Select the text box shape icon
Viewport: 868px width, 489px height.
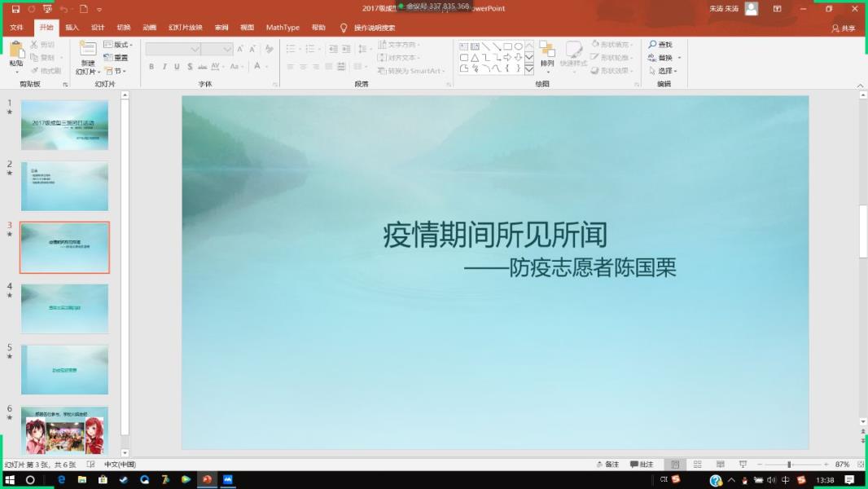[x=464, y=46]
